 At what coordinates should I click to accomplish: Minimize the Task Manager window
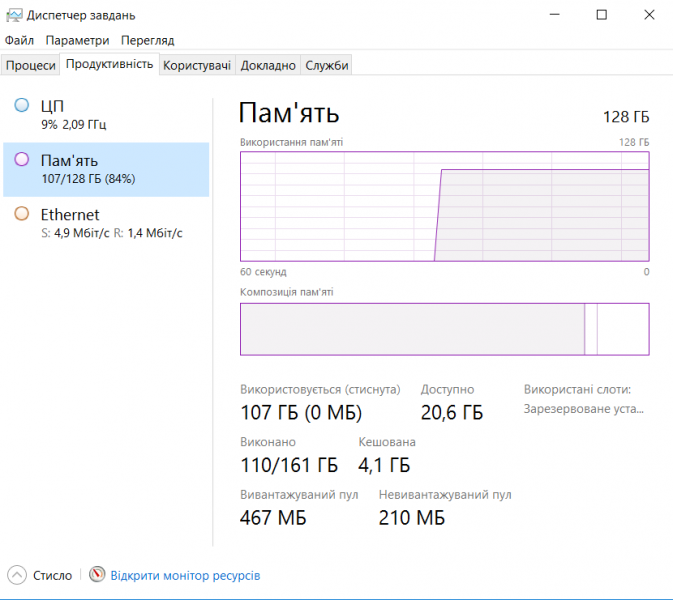tap(555, 15)
